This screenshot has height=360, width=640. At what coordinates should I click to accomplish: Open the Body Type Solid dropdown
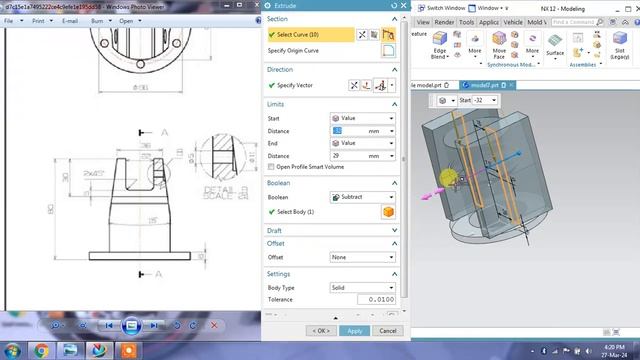pos(362,288)
